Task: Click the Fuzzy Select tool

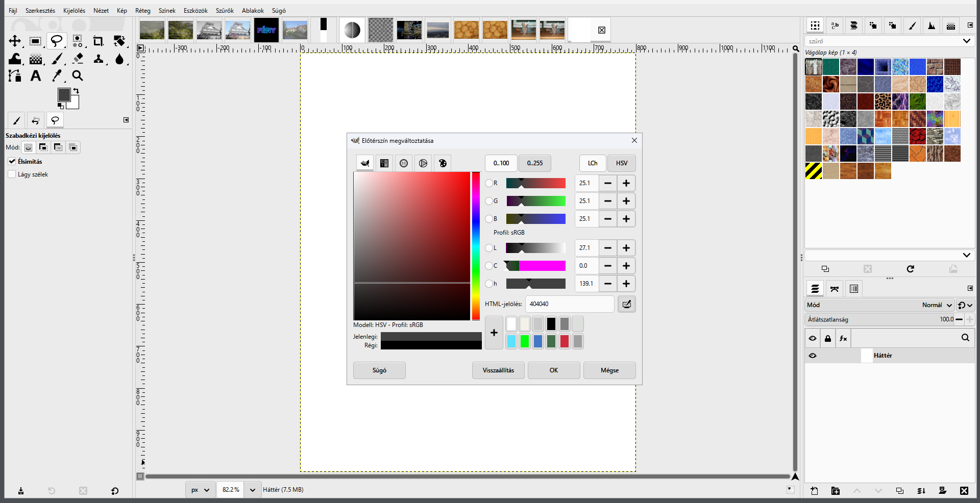Action: (x=78, y=41)
